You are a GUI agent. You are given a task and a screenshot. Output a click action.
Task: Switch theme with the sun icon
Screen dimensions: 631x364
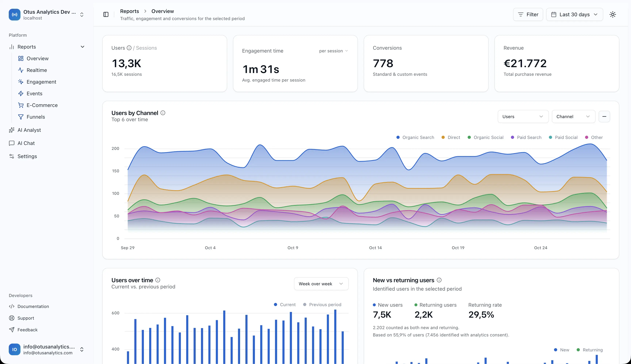tap(613, 14)
